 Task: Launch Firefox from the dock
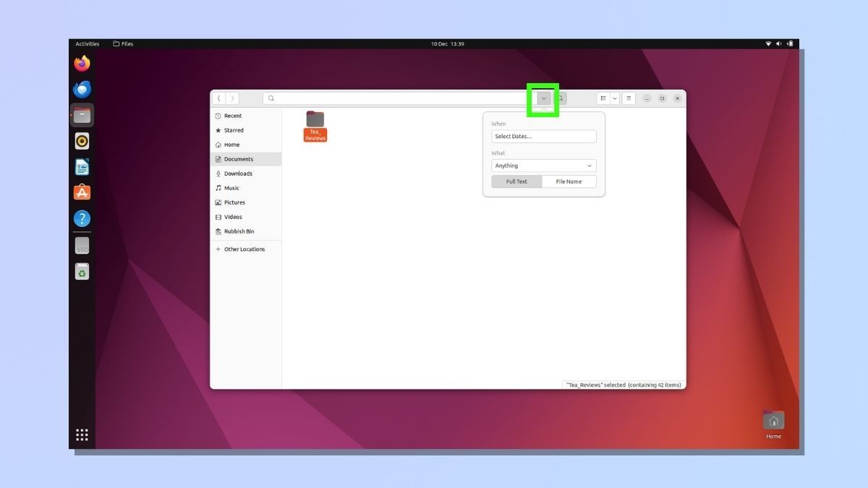(x=82, y=63)
